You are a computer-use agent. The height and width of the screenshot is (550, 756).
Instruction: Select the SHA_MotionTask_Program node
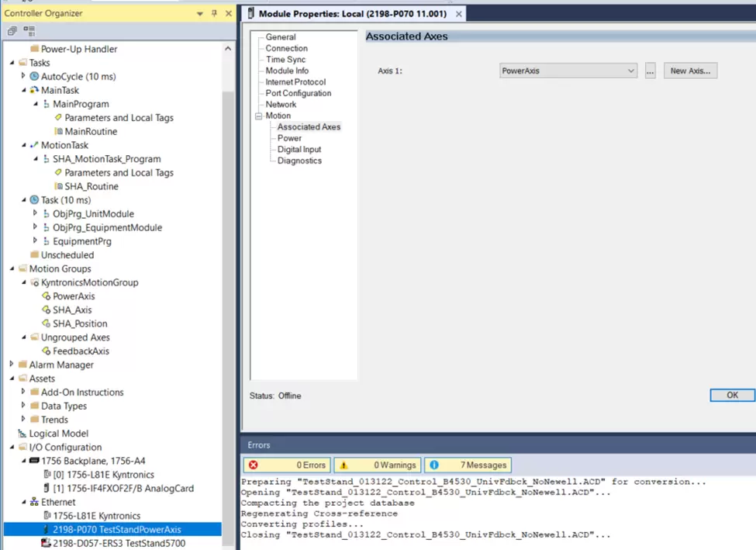[x=106, y=159]
